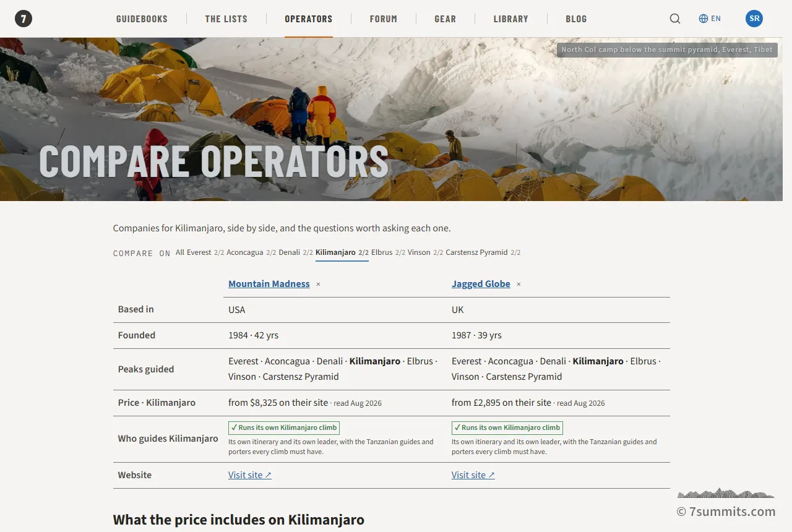
Task: Click the Compare Operators heading
Action: point(214,161)
